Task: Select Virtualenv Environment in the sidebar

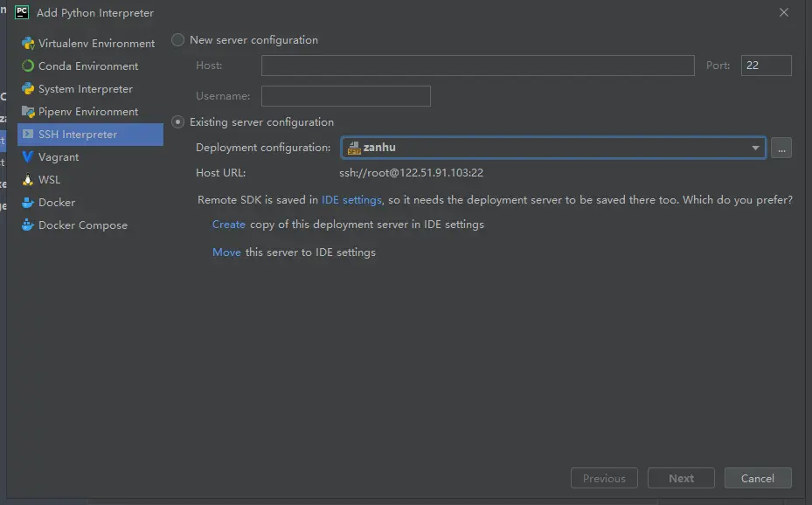Action: (90, 44)
